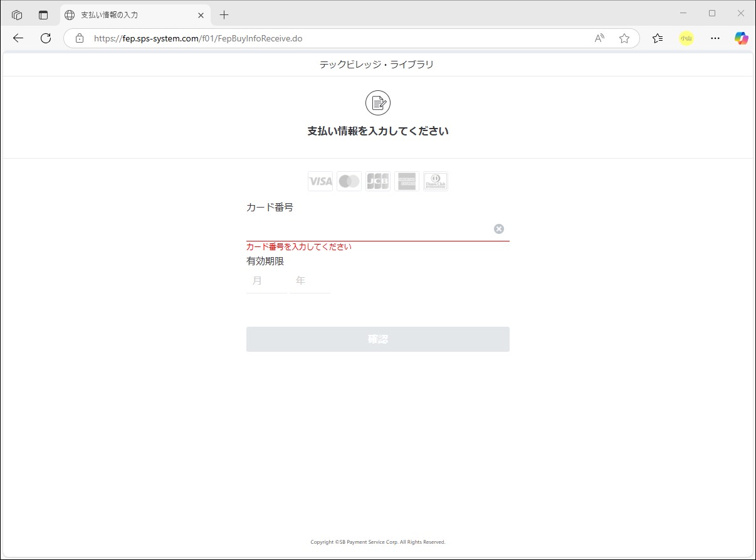Click the American Express logo
The image size is (756, 560).
pos(407,181)
